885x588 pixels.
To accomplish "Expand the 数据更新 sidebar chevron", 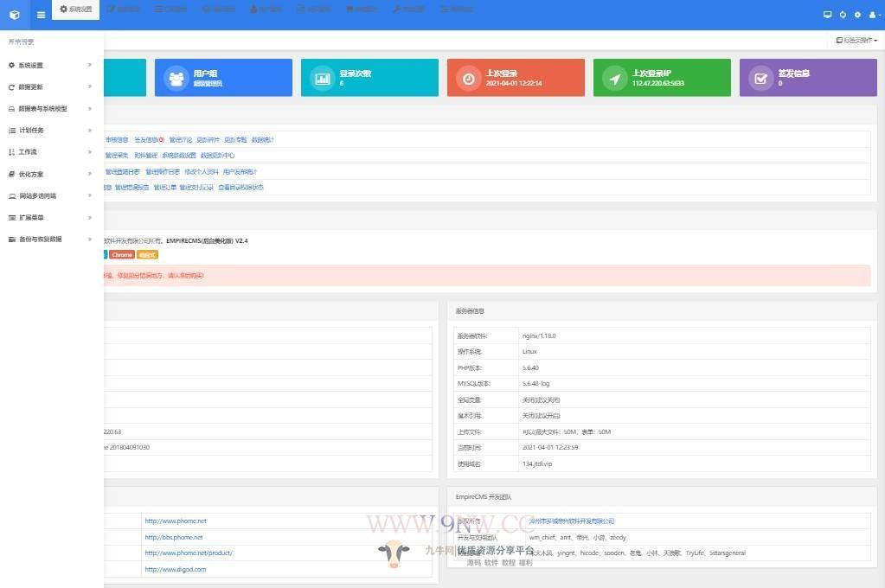I will (90, 86).
